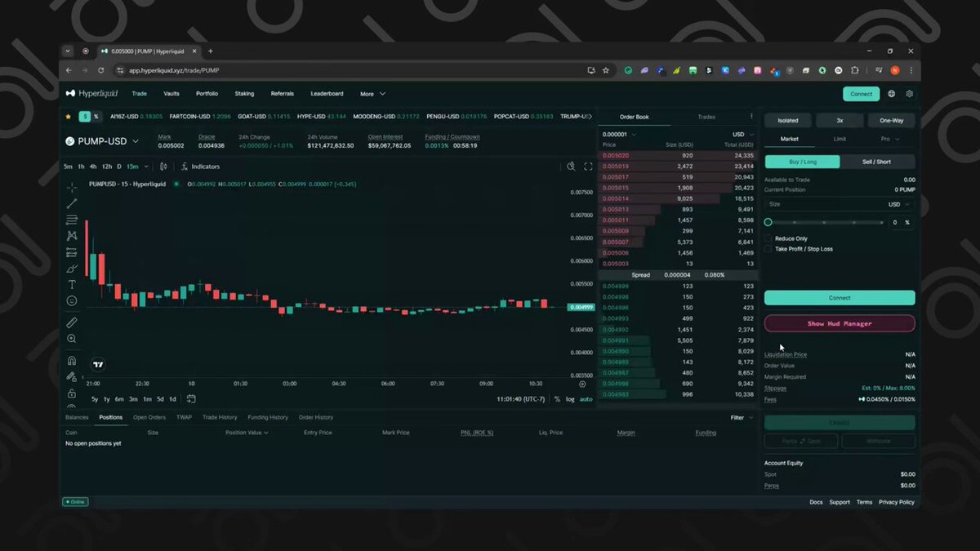Go to the Portfolio page
This screenshot has width=980, height=551.
click(207, 94)
